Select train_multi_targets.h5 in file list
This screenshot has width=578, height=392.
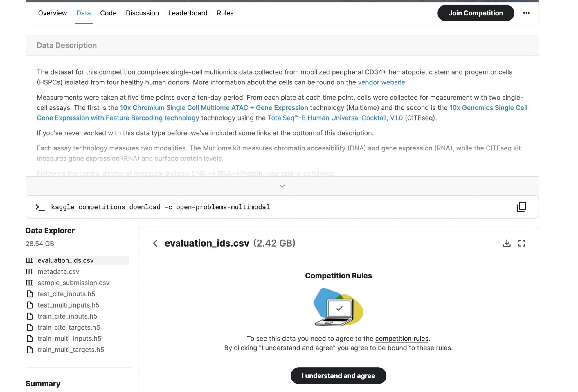[x=71, y=350]
